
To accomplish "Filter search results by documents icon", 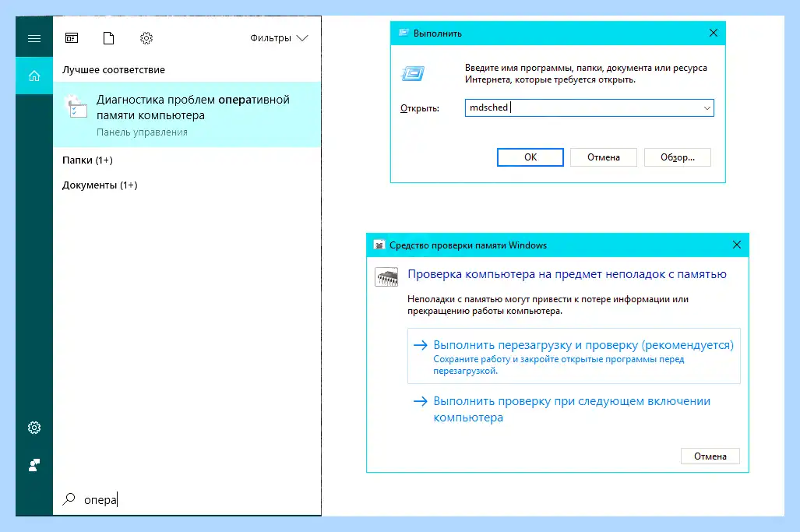I will 109,38.
